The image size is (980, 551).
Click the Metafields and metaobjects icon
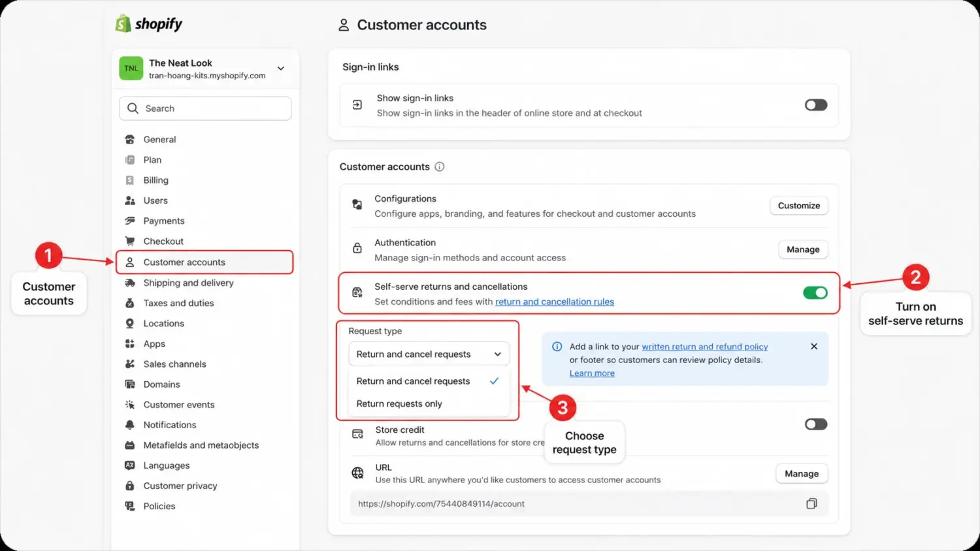(130, 445)
